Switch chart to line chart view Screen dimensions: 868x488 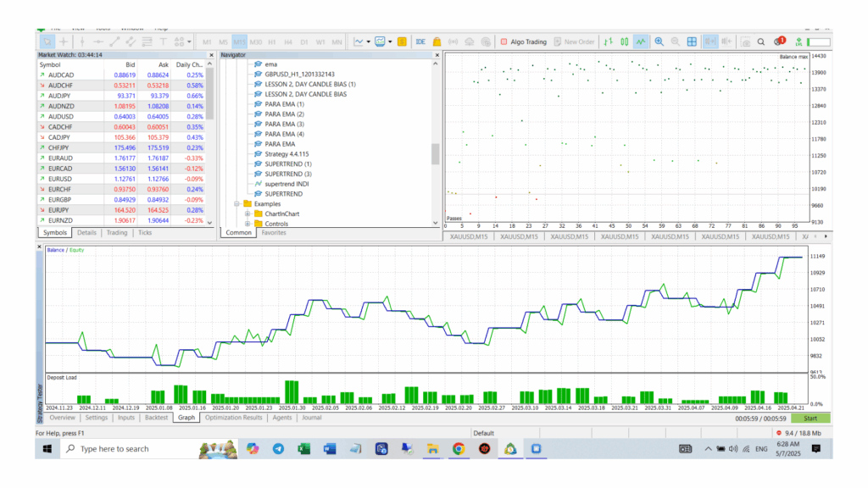pyautogui.click(x=641, y=42)
